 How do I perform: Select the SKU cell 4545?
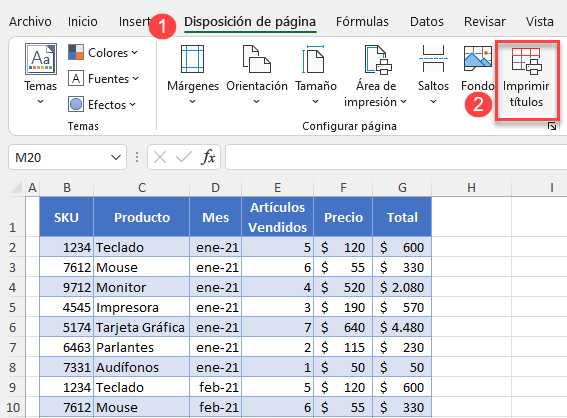67,307
